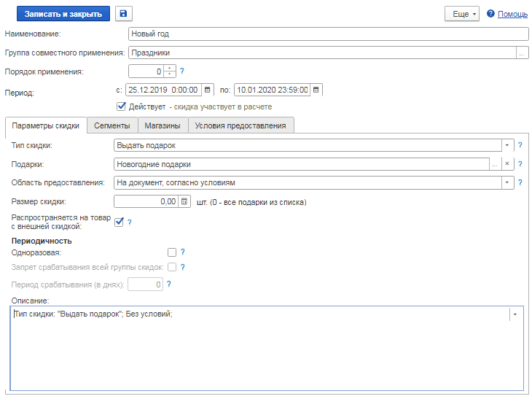Click the Размер скидки value field
This screenshot has height=399, width=532.
pyautogui.click(x=146, y=201)
